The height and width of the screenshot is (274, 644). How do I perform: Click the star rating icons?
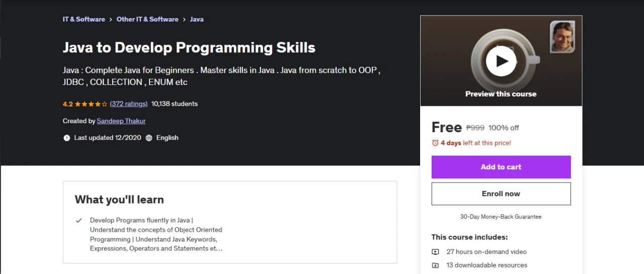click(x=91, y=104)
